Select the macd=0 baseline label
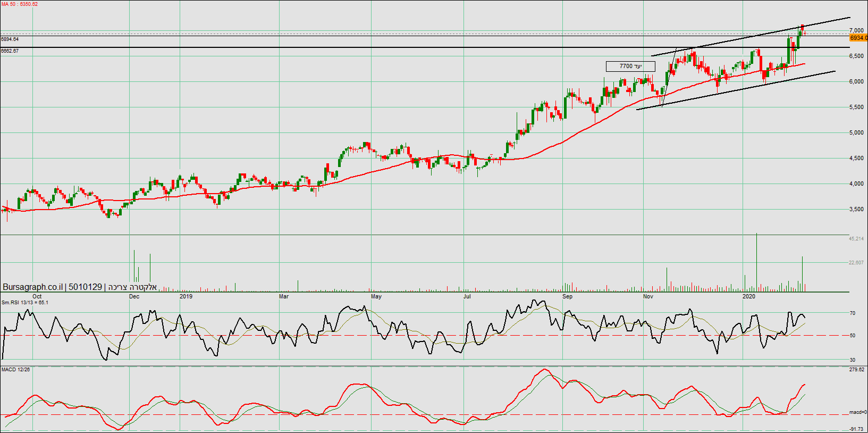The height and width of the screenshot is (433, 868). [857, 412]
